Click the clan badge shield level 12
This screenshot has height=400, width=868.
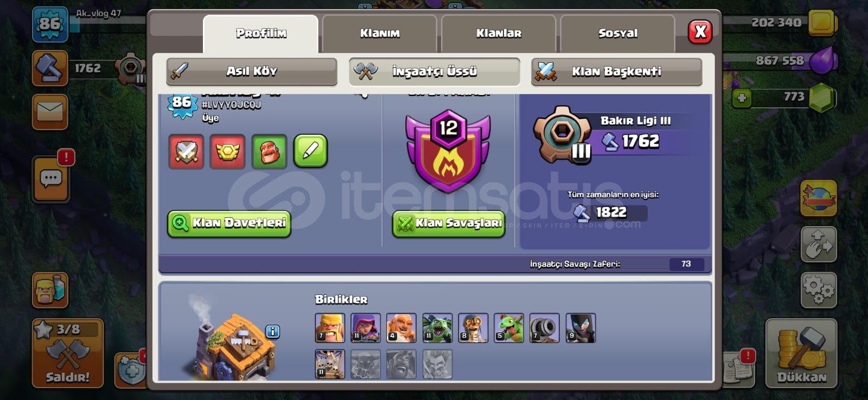pyautogui.click(x=448, y=151)
